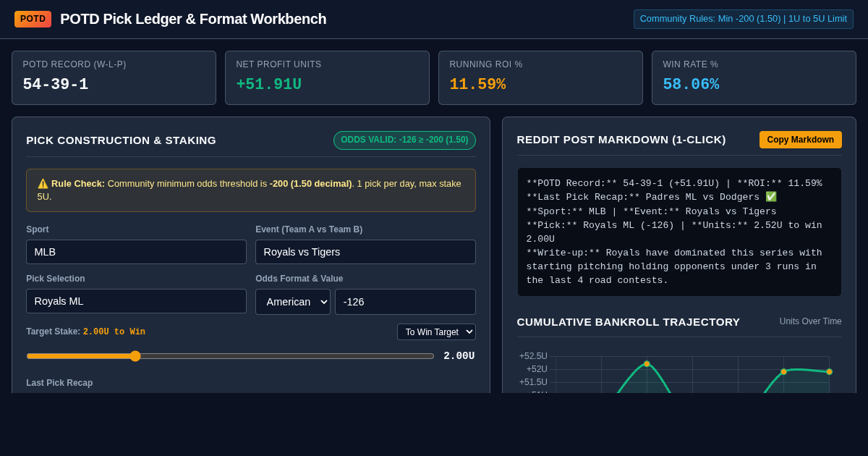Viewport: 868px width, 456px height.
Task: Click the Reddit markdown preview text block
Action: pyautogui.click(x=679, y=232)
